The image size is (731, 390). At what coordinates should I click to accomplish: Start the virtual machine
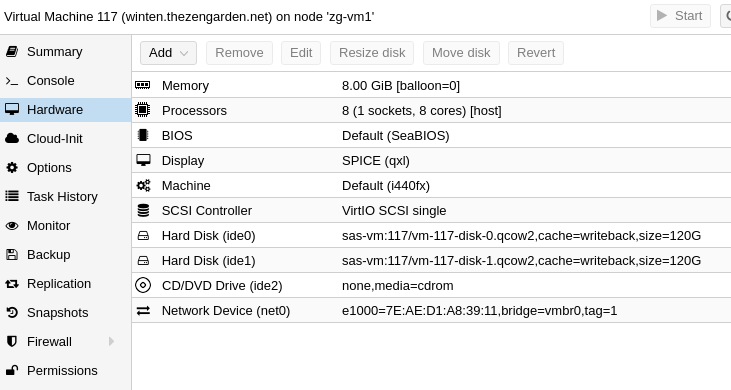pos(680,16)
